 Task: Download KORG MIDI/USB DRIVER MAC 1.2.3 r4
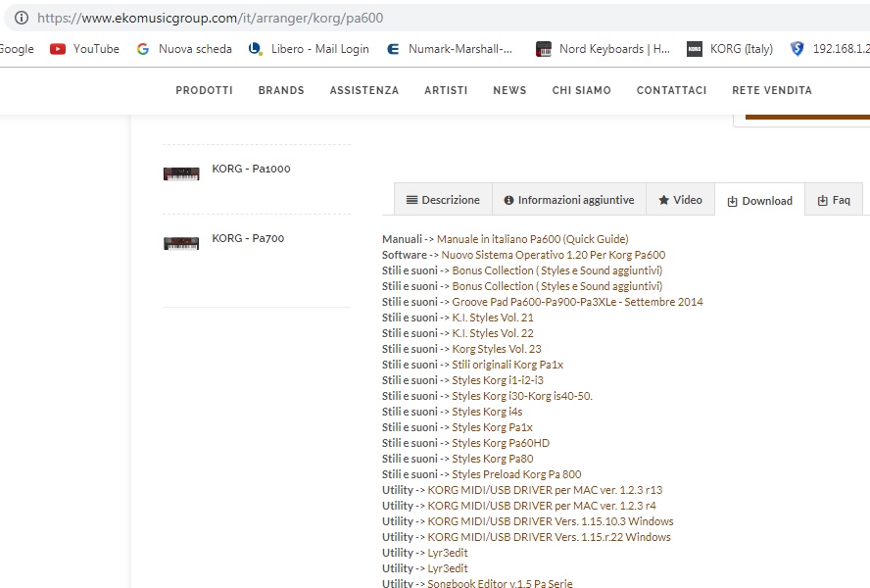pyautogui.click(x=542, y=506)
